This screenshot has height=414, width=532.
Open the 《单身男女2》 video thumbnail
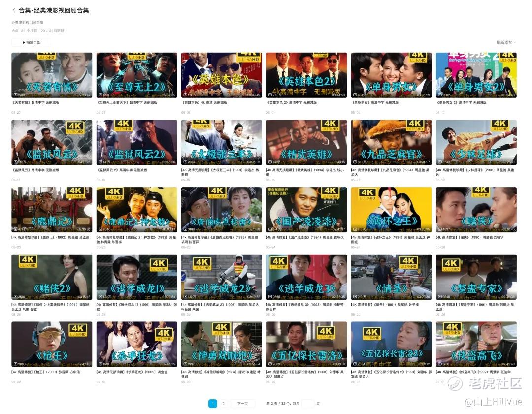[476, 75]
